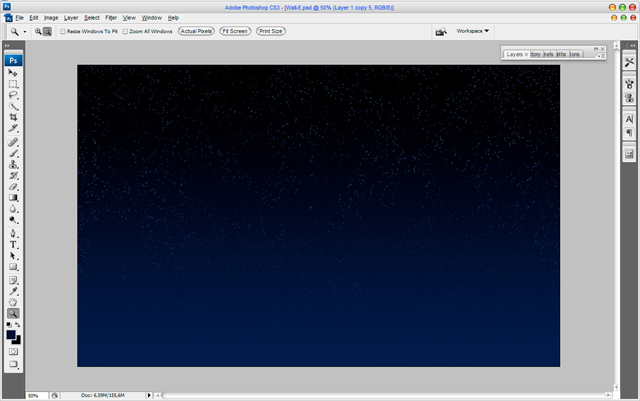Select the Quick Selection tool

[x=13, y=106]
